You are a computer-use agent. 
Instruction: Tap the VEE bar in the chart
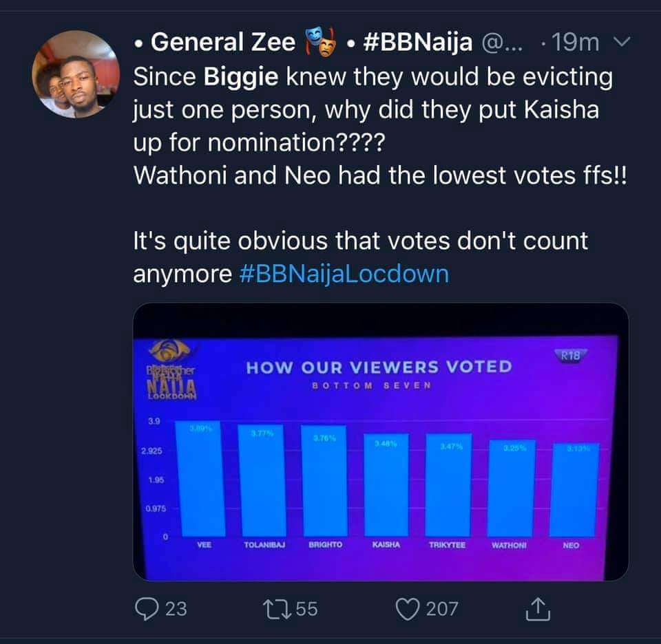tap(202, 479)
